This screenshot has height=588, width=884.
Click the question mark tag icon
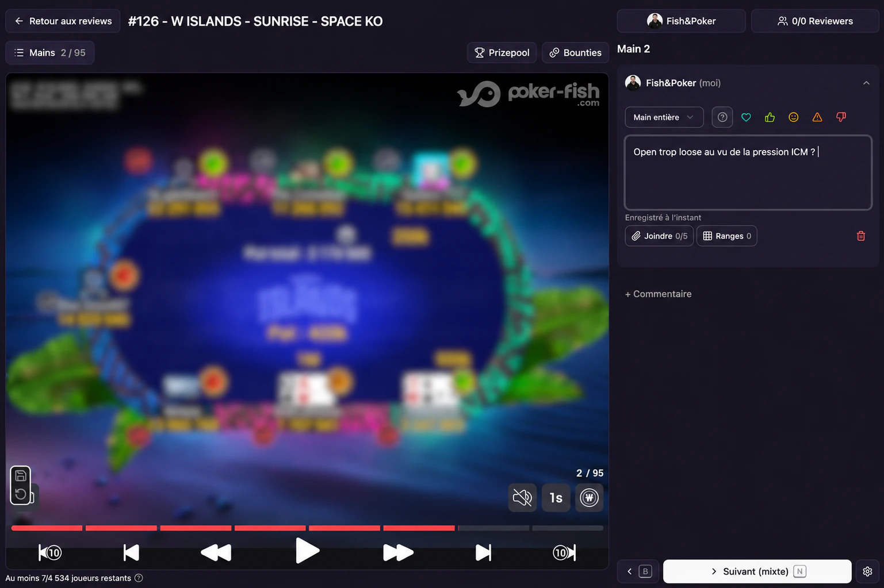pyautogui.click(x=722, y=117)
